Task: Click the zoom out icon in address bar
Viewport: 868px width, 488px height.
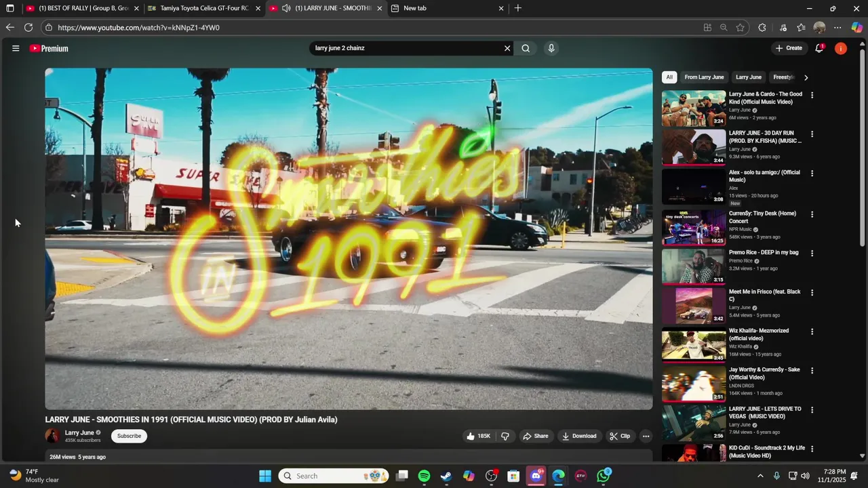Action: click(x=724, y=28)
